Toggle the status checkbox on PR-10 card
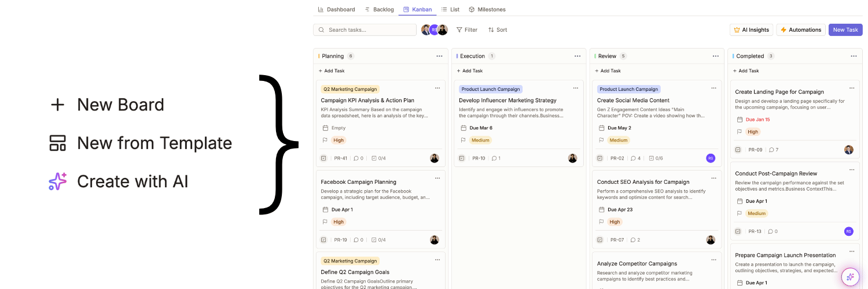The height and width of the screenshot is (289, 868). point(462,158)
